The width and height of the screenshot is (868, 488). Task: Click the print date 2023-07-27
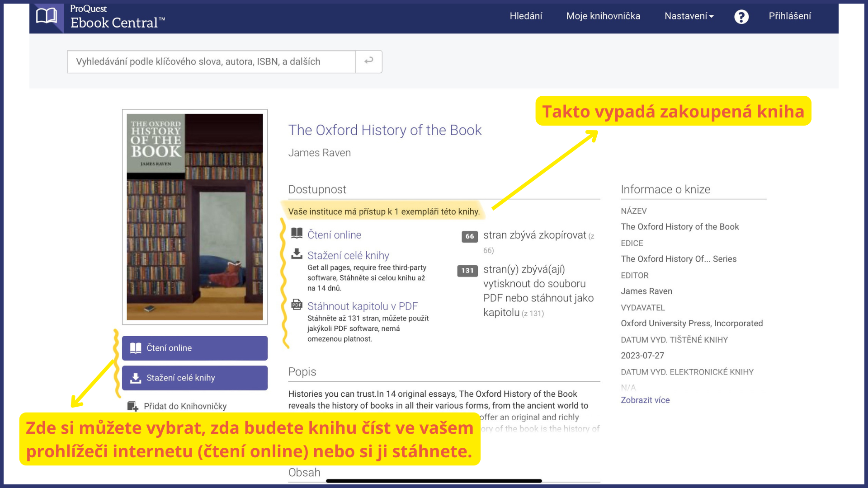coord(642,356)
